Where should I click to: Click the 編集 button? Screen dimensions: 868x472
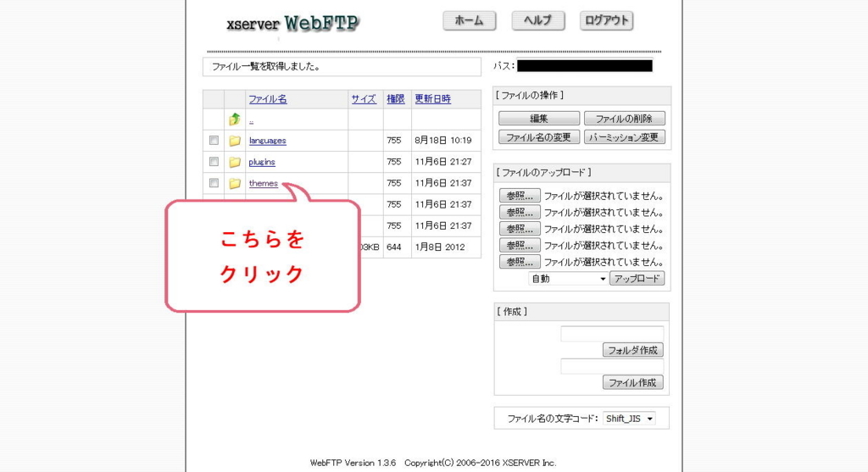[x=538, y=119]
